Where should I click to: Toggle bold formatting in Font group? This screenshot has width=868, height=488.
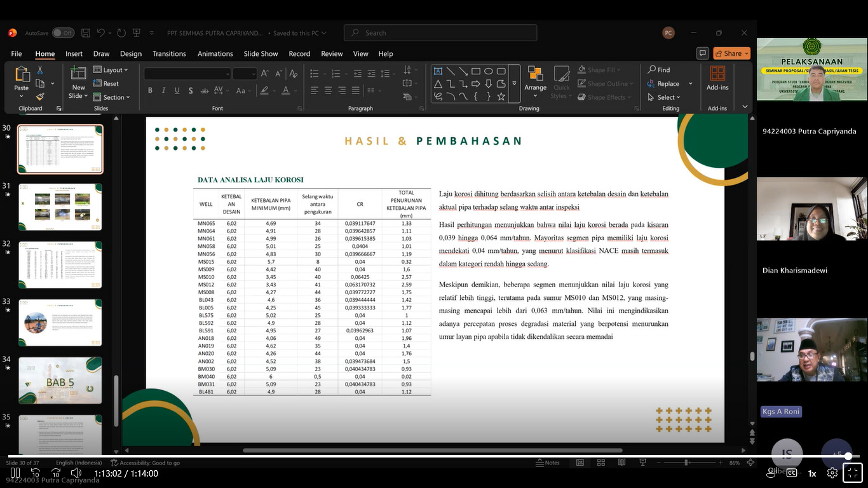[150, 90]
